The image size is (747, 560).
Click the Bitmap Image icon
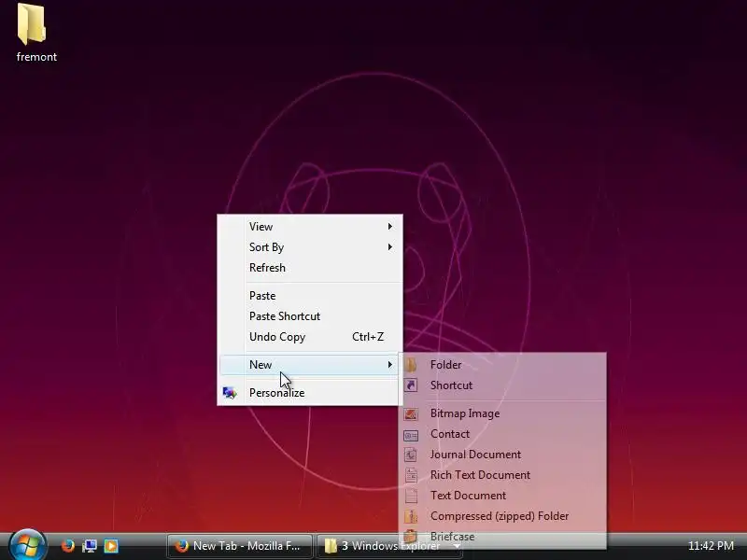(x=411, y=413)
